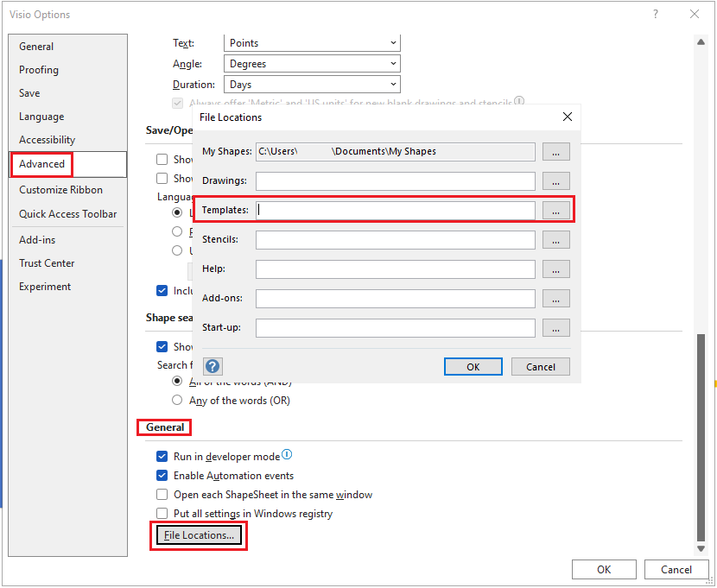Click the Templates path field
This screenshot has width=717, height=588.
pyautogui.click(x=396, y=210)
